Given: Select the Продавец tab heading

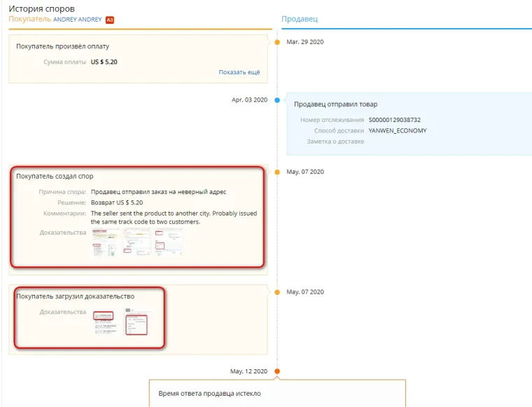Looking at the screenshot, I should tap(298, 20).
